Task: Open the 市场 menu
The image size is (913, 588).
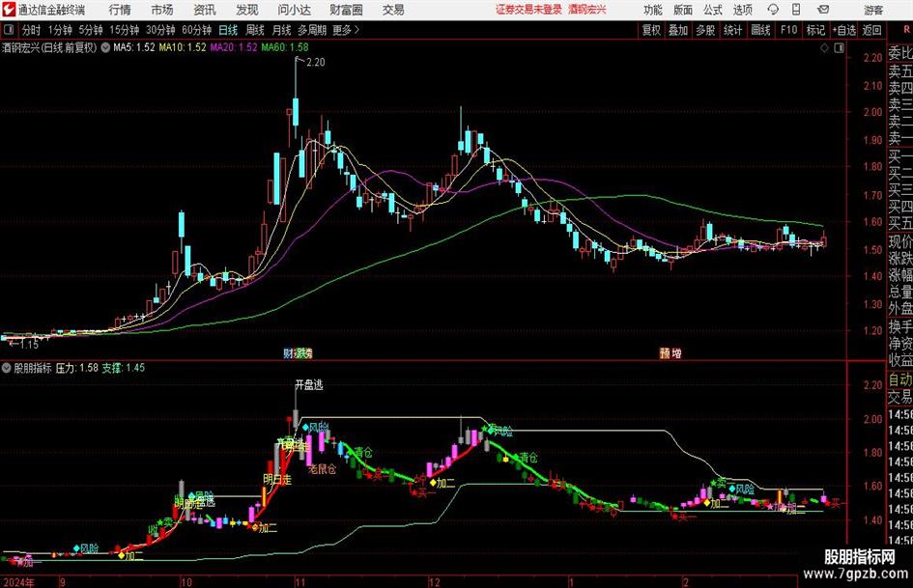Action: click(162, 10)
